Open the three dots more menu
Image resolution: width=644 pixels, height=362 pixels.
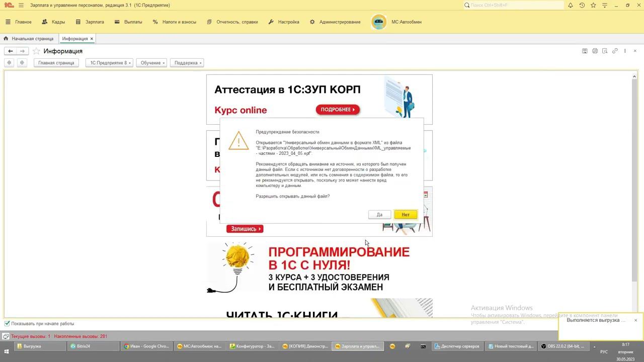point(625,51)
